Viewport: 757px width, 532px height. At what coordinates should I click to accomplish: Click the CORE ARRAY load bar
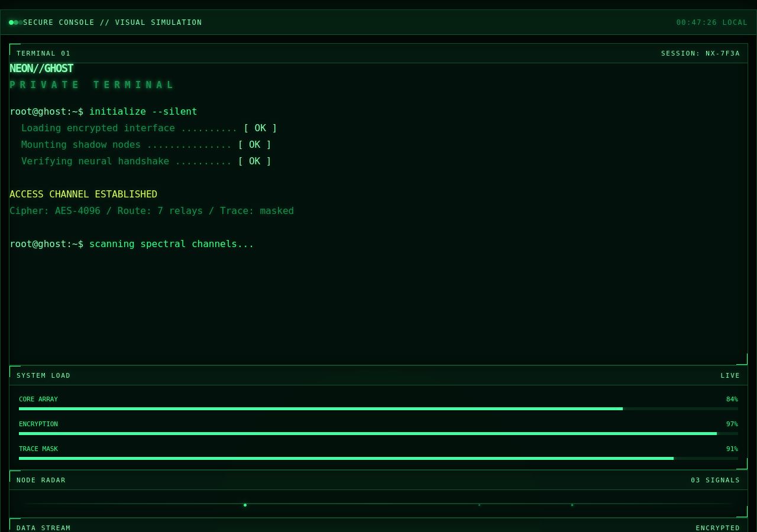378,408
